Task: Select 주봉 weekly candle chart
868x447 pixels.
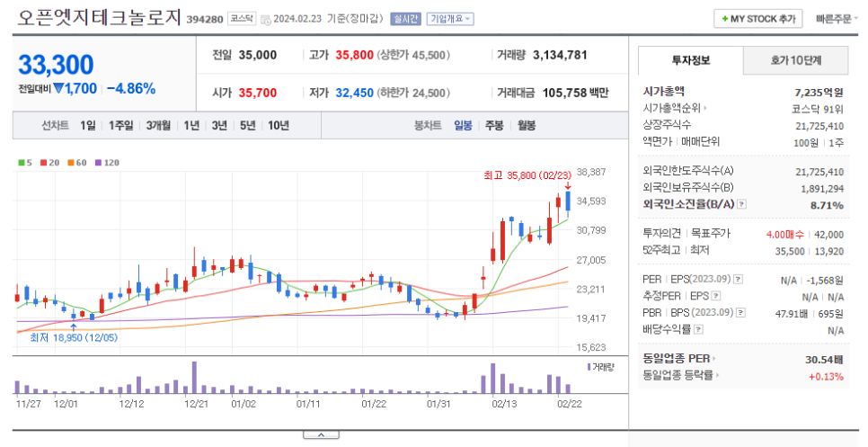Action: 494,126
